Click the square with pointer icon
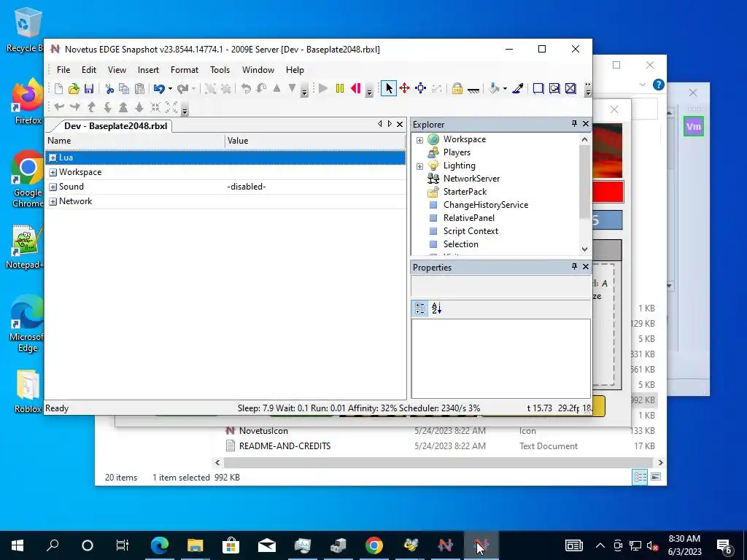Screen dimensions: 747x560 (554, 88)
